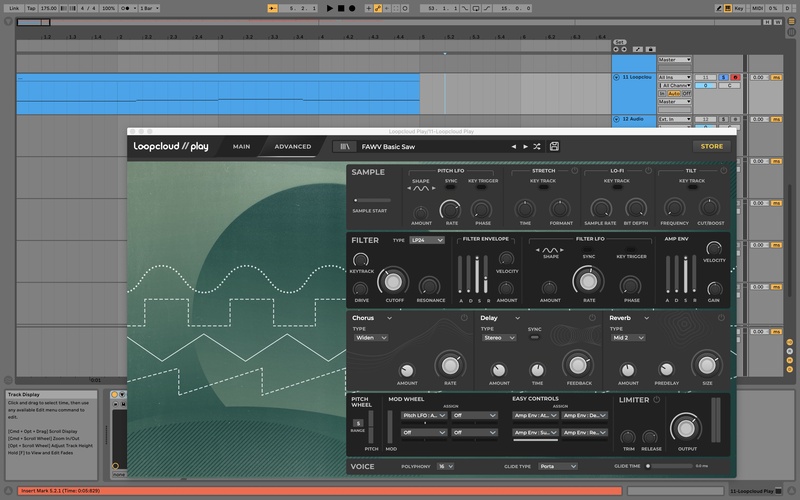Load the previous preset with left arrow

pos(515,146)
